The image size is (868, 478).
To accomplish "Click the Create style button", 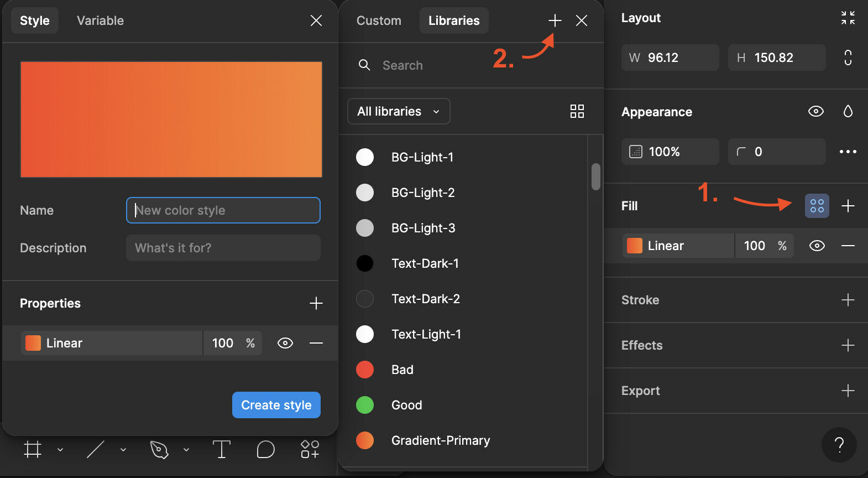I will click(x=276, y=405).
